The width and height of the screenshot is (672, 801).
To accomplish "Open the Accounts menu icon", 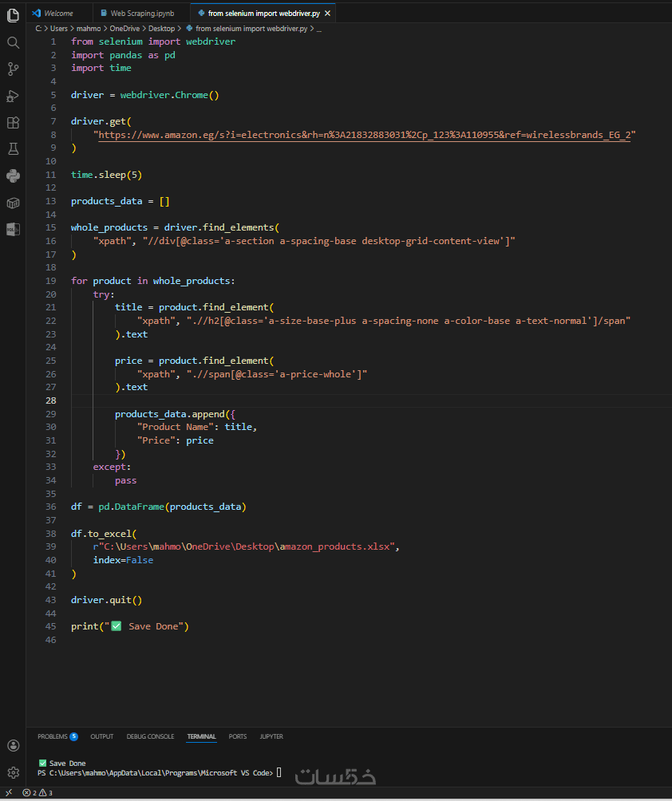I will (x=13, y=745).
